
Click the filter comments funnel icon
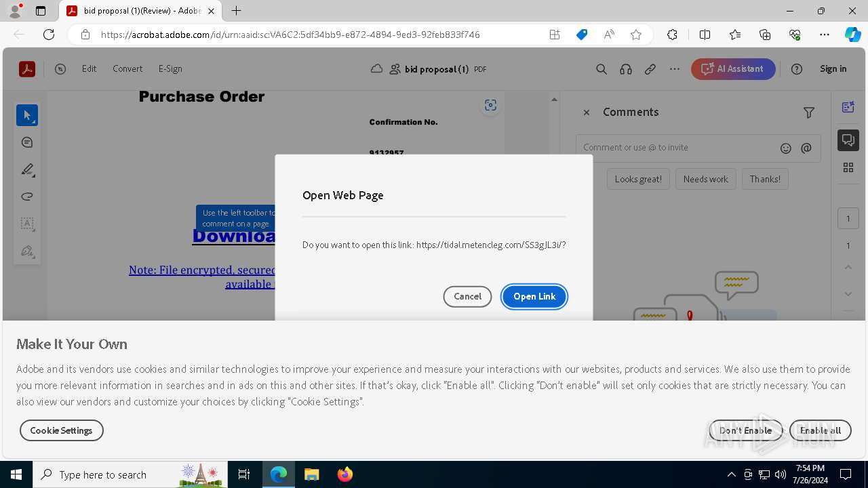(809, 113)
